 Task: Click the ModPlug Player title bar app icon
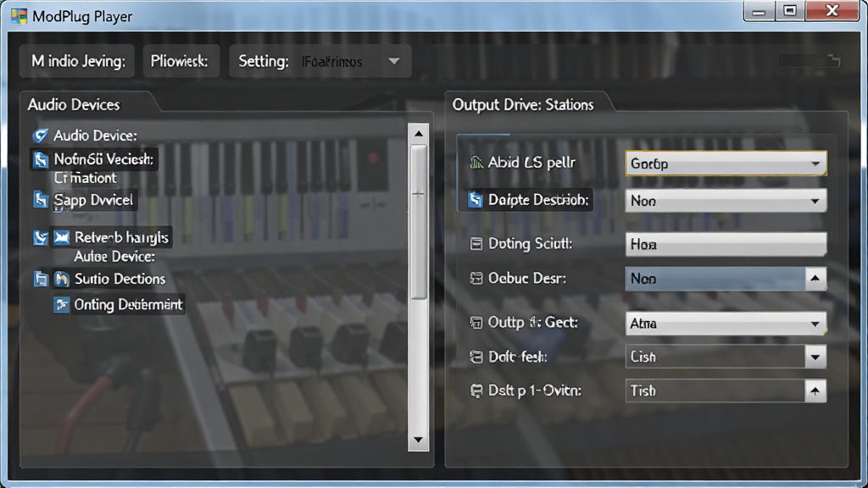(x=19, y=16)
